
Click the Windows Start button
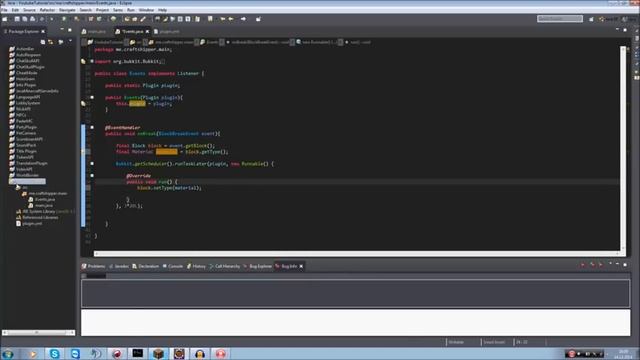coord(7,353)
